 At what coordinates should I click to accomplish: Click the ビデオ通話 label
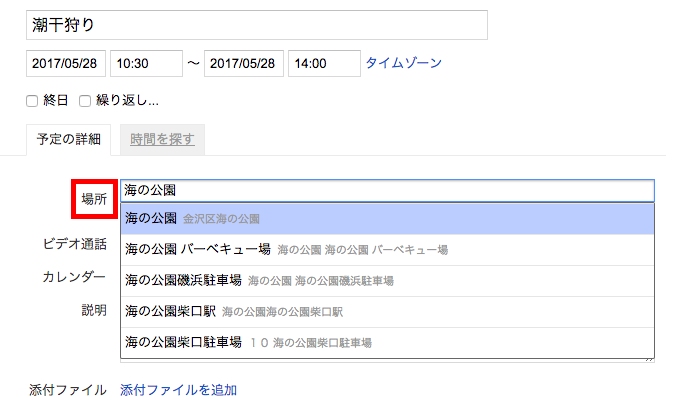[x=74, y=244]
